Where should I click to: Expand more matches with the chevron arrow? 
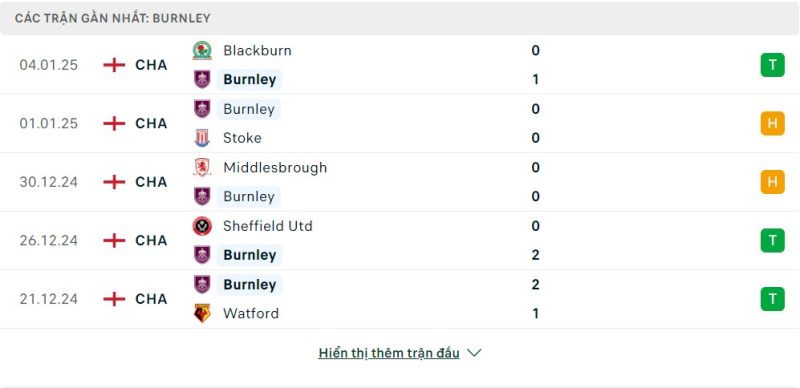click(x=474, y=353)
